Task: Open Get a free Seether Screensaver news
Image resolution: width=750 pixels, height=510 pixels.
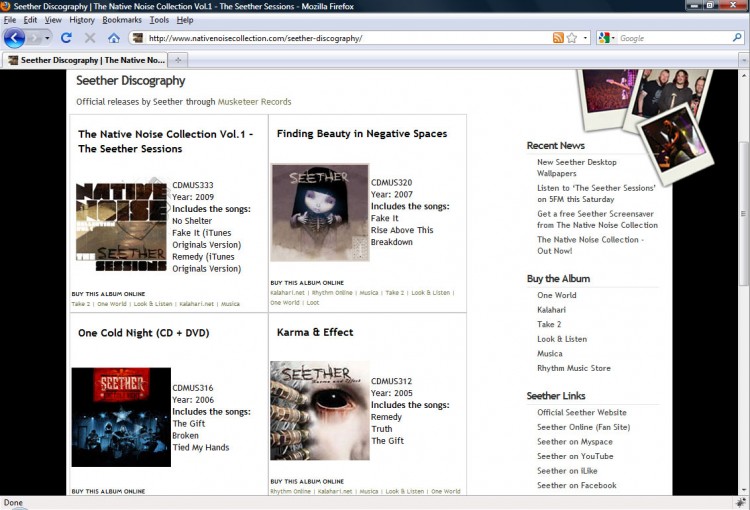Action: (x=597, y=220)
